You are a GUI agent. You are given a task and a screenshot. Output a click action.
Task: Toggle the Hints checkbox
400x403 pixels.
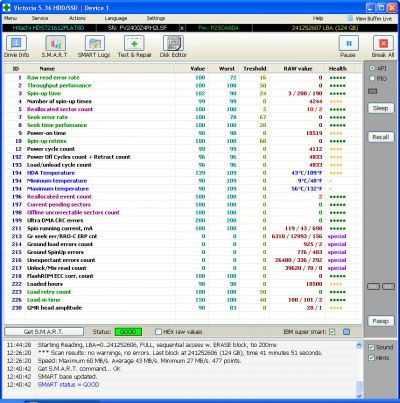(x=371, y=358)
